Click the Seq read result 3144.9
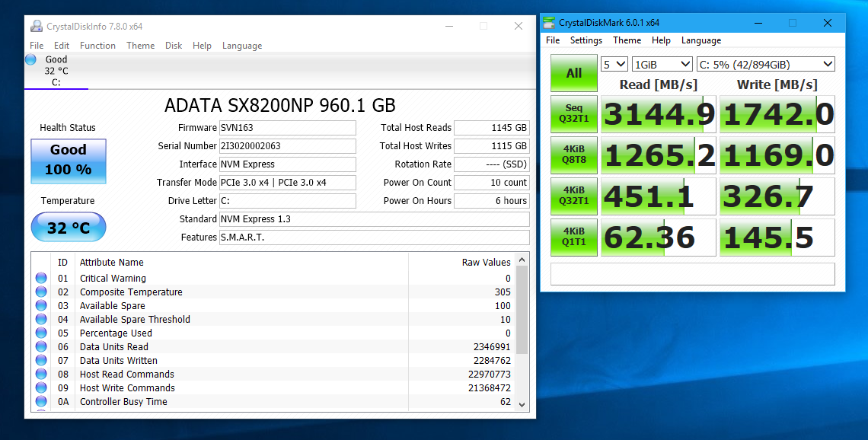The height and width of the screenshot is (440, 868). 658,114
